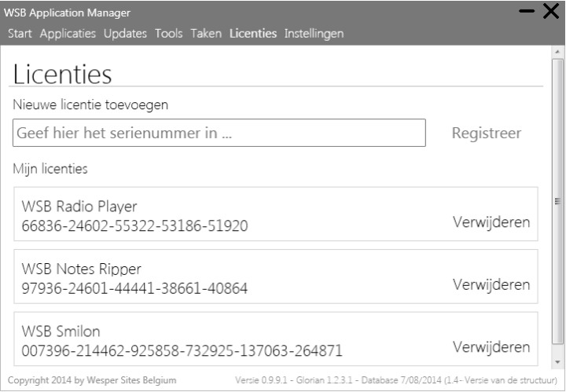Remove the WSB Radio Player license
The image size is (566, 392).
pos(491,222)
